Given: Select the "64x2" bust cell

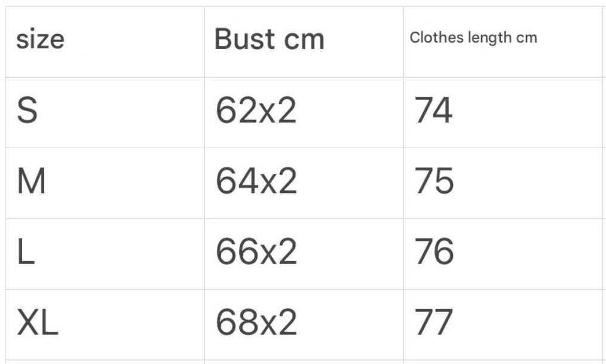Looking at the screenshot, I should point(256,183).
